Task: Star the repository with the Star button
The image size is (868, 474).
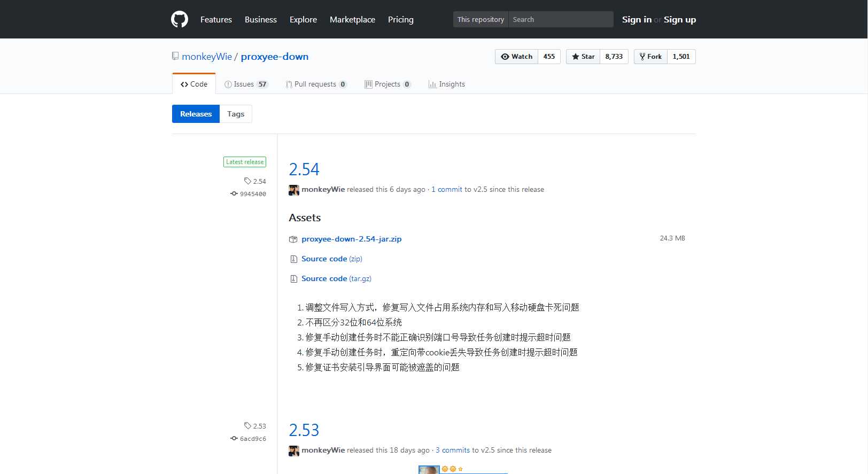Action: click(583, 57)
